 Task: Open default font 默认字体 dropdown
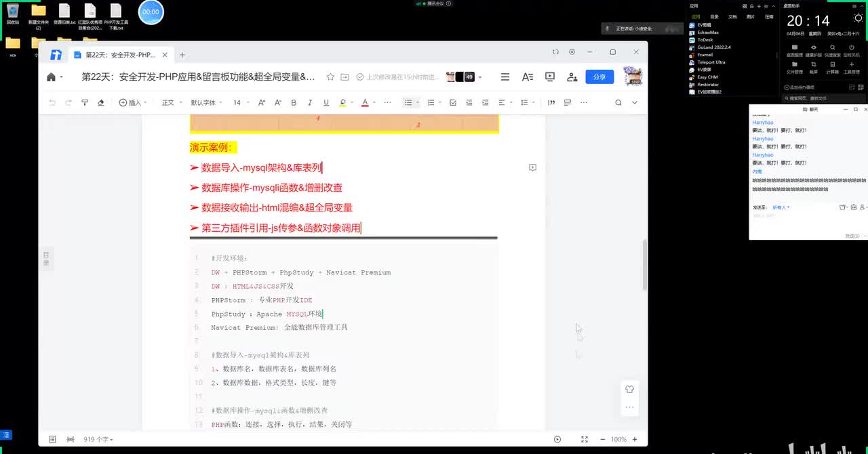click(x=206, y=102)
